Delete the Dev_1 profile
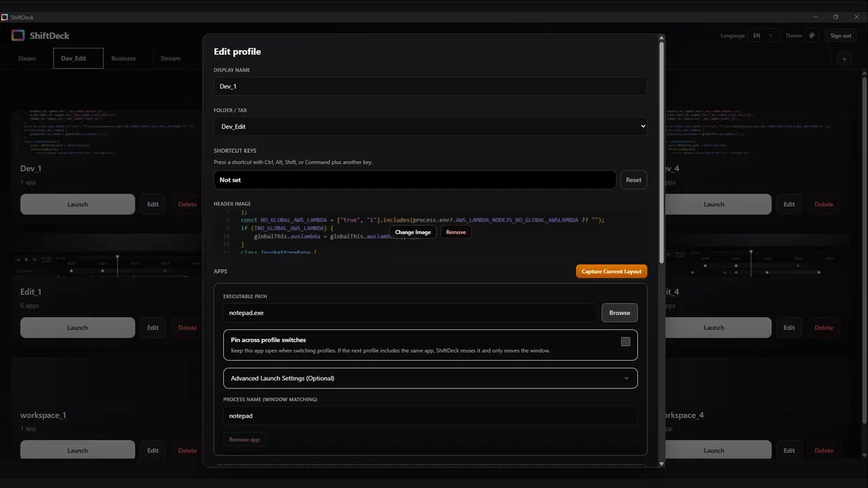Image resolution: width=868 pixels, height=488 pixels. point(187,205)
